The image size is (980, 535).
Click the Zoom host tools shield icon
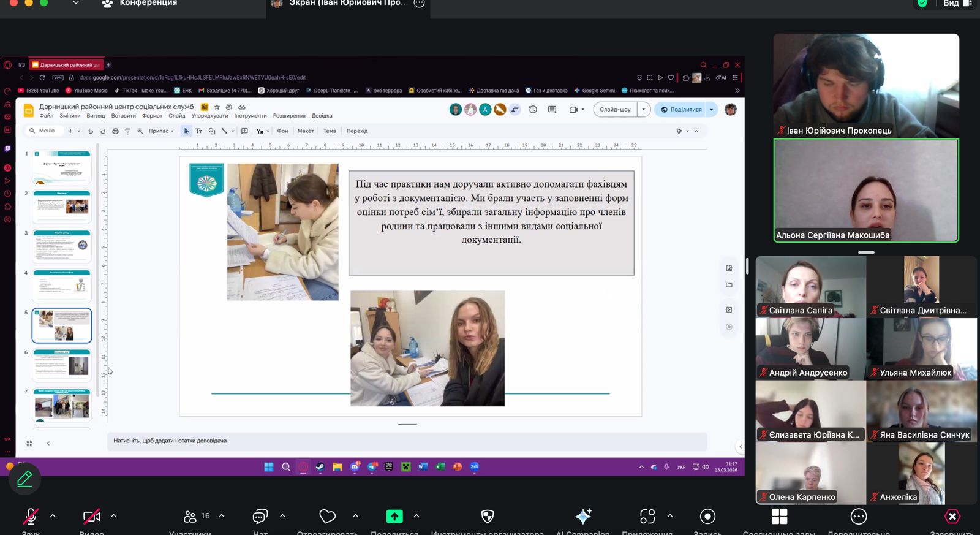point(488,517)
